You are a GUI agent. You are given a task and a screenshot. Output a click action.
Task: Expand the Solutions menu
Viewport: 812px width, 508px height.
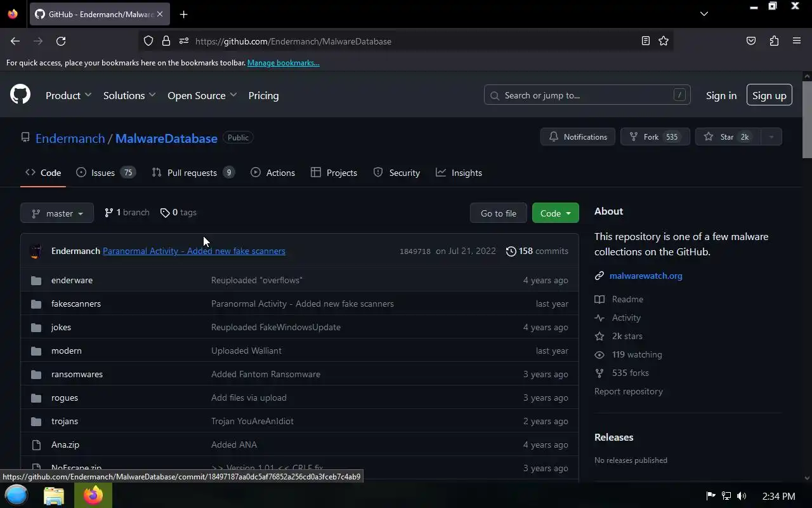click(x=129, y=95)
